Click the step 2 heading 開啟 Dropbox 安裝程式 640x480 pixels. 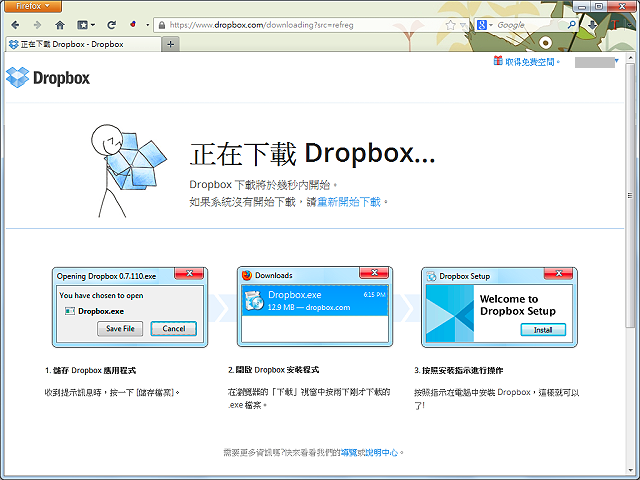pyautogui.click(x=273, y=370)
